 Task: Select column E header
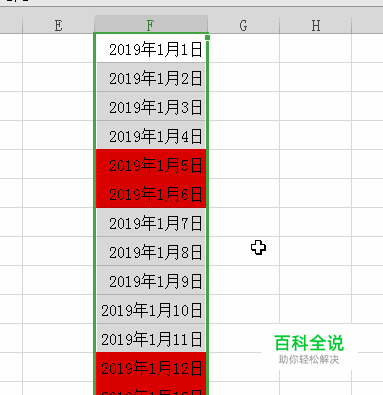58,25
